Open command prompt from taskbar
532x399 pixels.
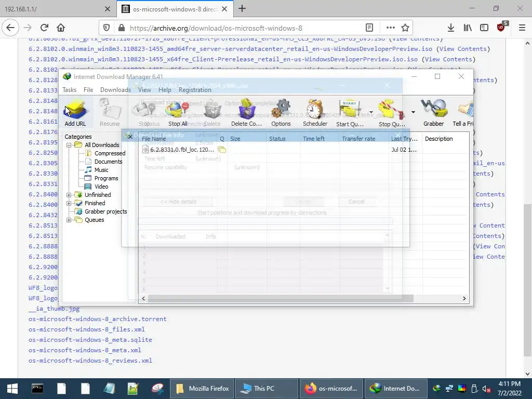[x=37, y=389]
